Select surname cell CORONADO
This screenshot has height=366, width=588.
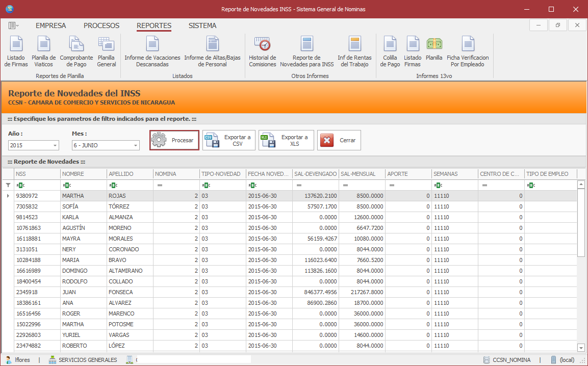[130, 249]
